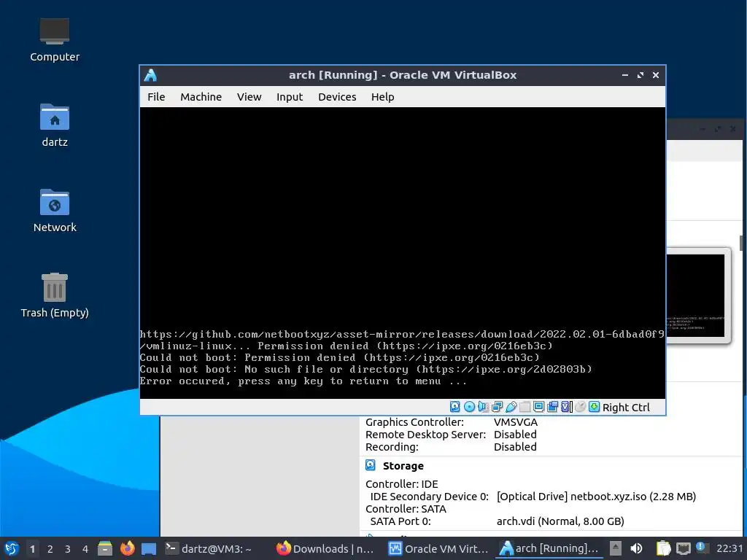Open the clipboard manager tray icon
747x560 pixels.
pyautogui.click(x=662, y=548)
